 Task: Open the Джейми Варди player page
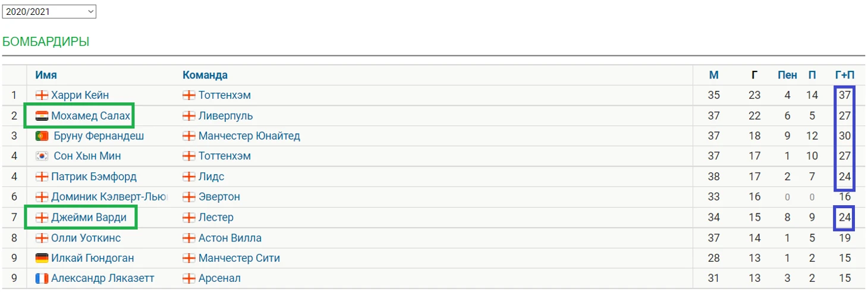click(89, 218)
